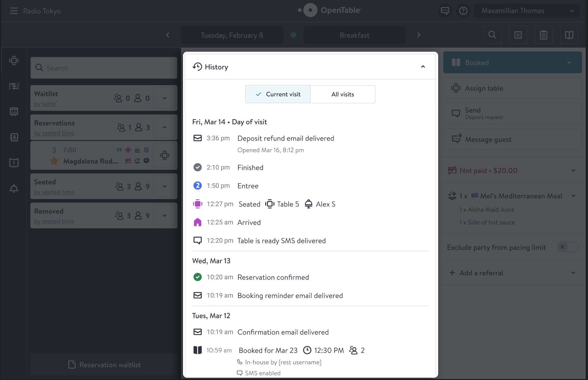Click the Assign table button
This screenshot has width=588, height=380.
point(512,88)
